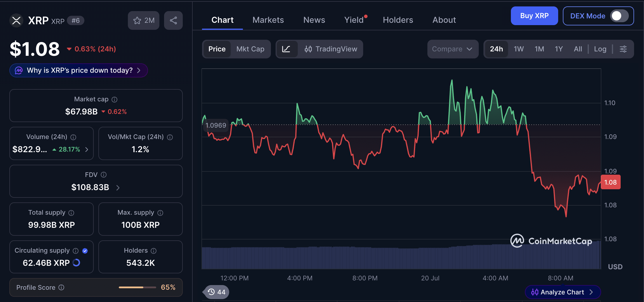
Task: Click the 1.08 current price label on axis
Action: point(610,182)
